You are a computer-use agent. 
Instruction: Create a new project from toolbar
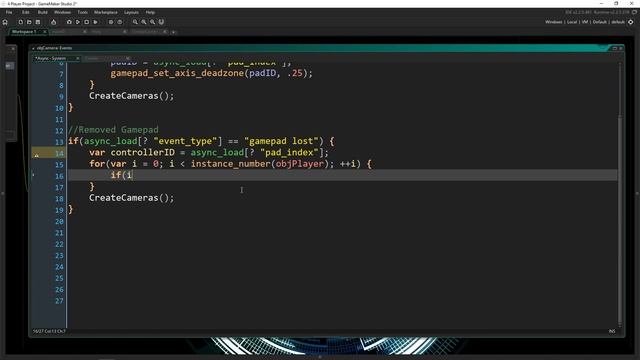point(20,22)
